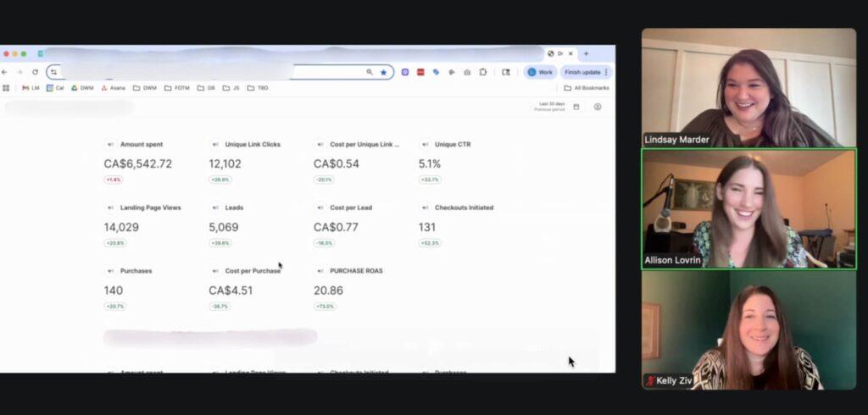Click the site info icon in address bar
This screenshot has height=415, width=868.
54,73
